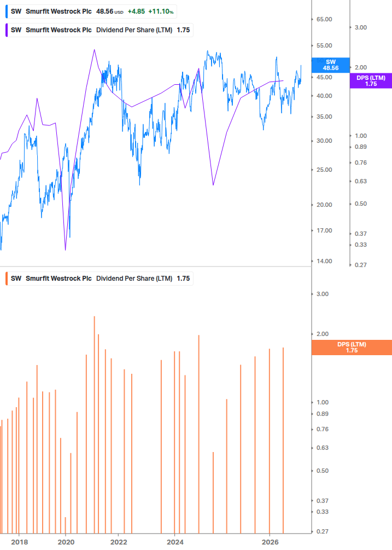Click 0.89 on the upper pane's dividend axis
This screenshot has height=550, width=392.
361,147
